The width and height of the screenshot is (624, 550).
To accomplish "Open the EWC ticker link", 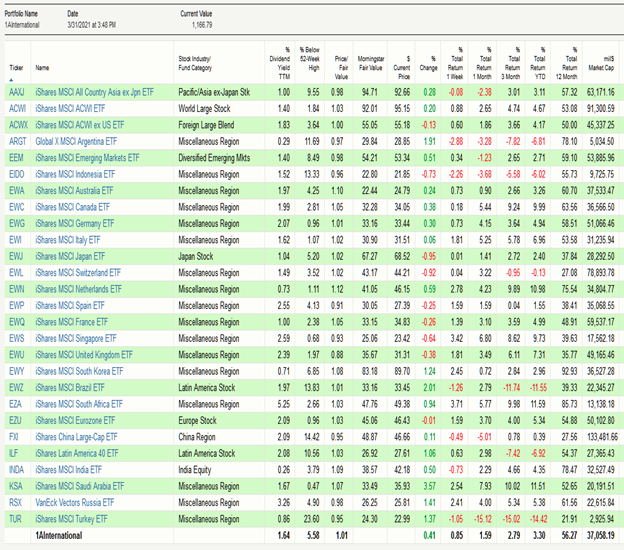I will 17,207.
